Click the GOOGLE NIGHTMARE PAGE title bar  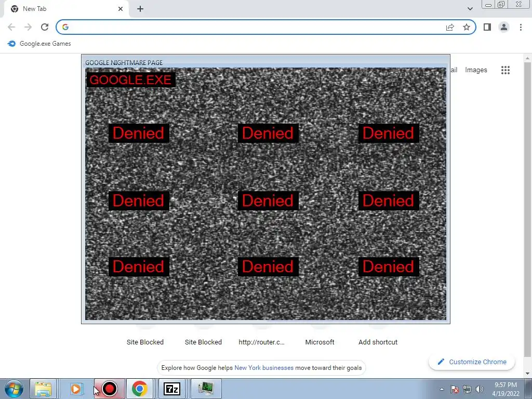pyautogui.click(x=265, y=62)
